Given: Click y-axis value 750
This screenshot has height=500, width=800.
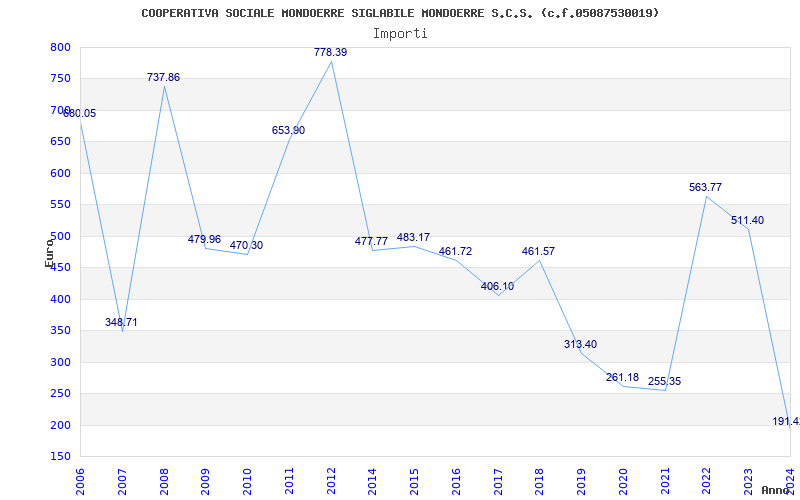Looking at the screenshot, I should point(60,79).
